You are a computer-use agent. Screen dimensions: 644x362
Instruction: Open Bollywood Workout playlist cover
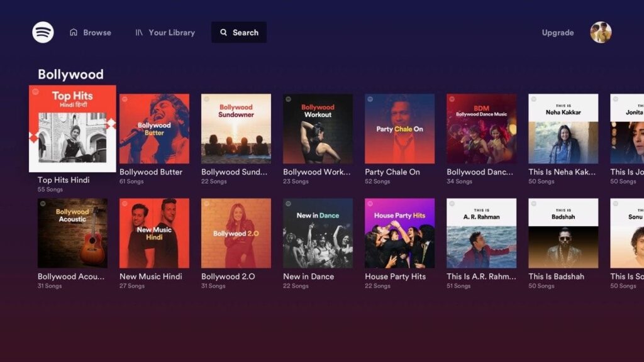[x=318, y=129]
